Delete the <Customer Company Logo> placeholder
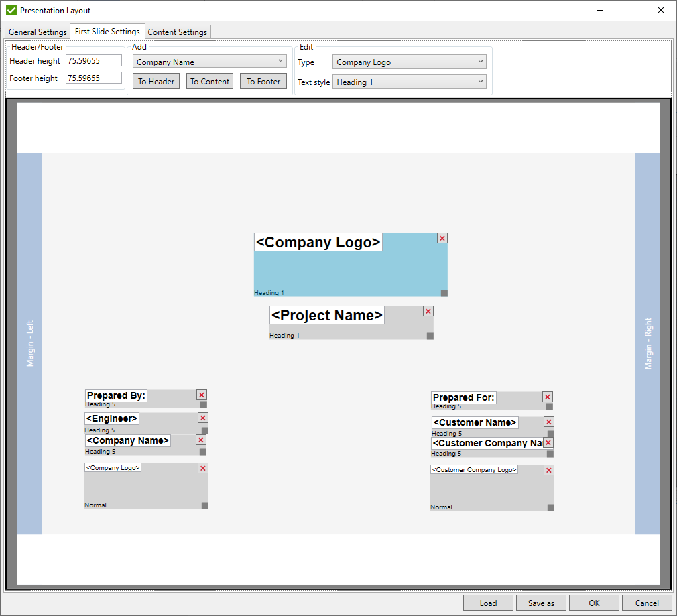677x616 pixels. click(x=548, y=470)
